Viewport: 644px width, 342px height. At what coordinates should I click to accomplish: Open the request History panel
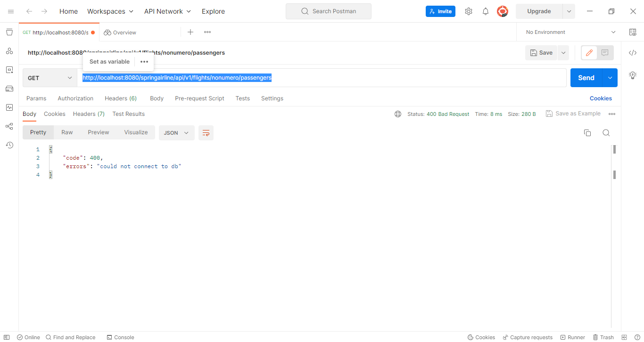tap(9, 145)
